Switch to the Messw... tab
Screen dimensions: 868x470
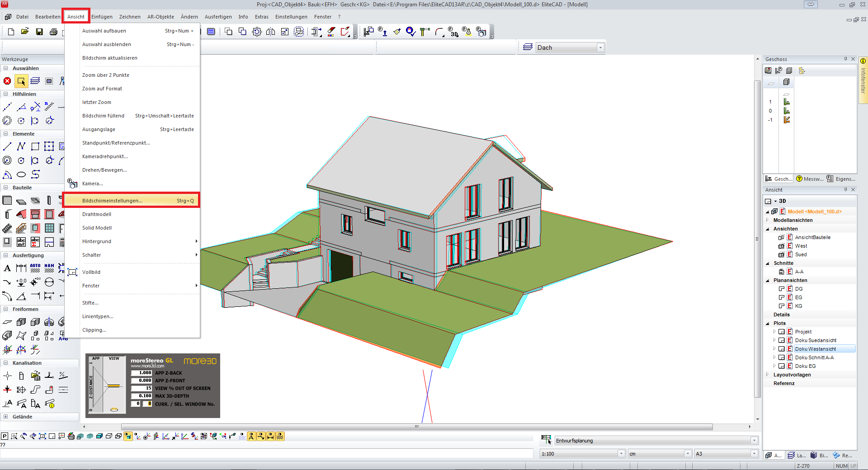pyautogui.click(x=809, y=179)
